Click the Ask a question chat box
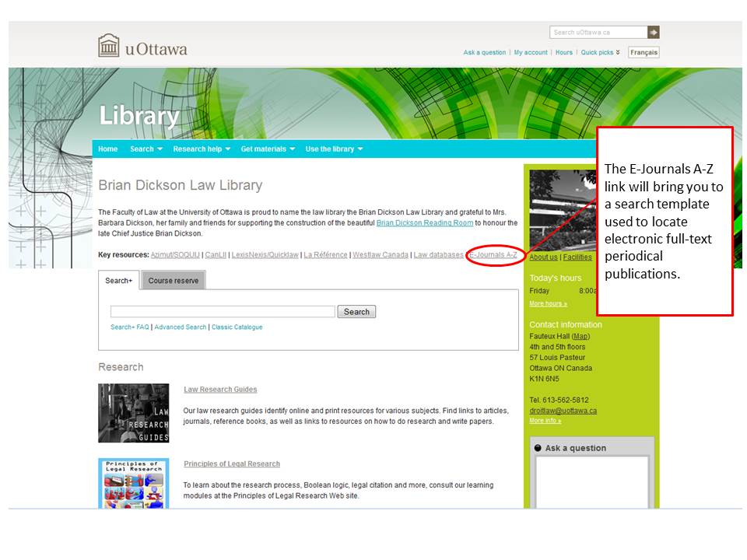The image size is (747, 560). pos(591,482)
